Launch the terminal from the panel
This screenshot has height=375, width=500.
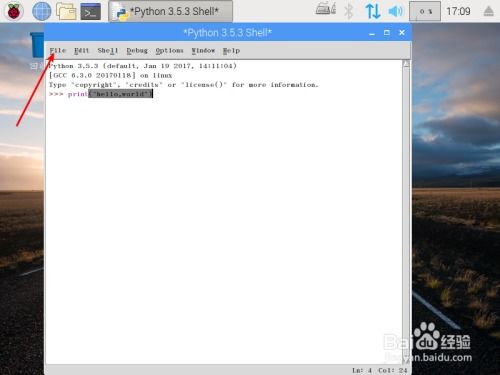coord(91,12)
